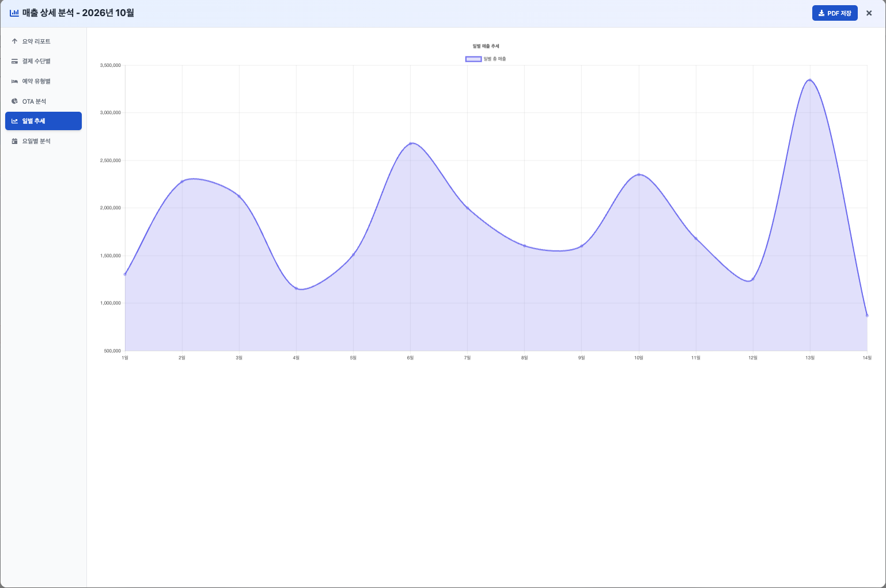Click the 3,500,000 y-axis label

click(111, 65)
